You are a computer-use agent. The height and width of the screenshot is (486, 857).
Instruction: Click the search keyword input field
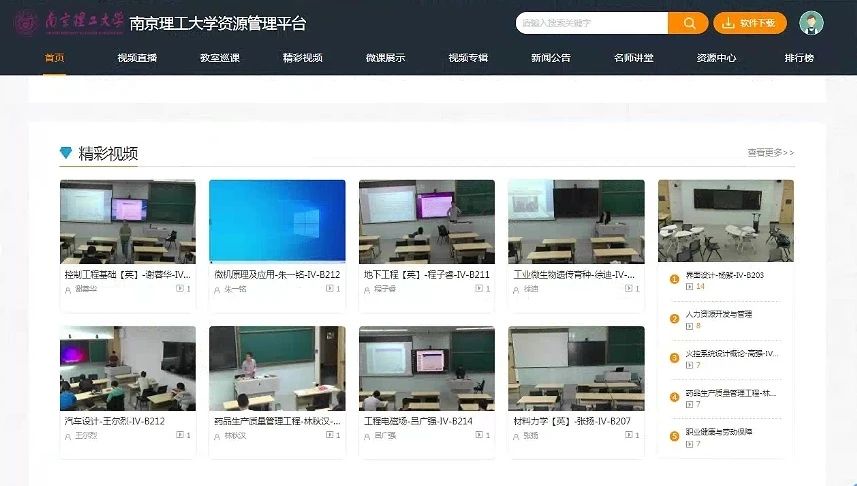(591, 23)
